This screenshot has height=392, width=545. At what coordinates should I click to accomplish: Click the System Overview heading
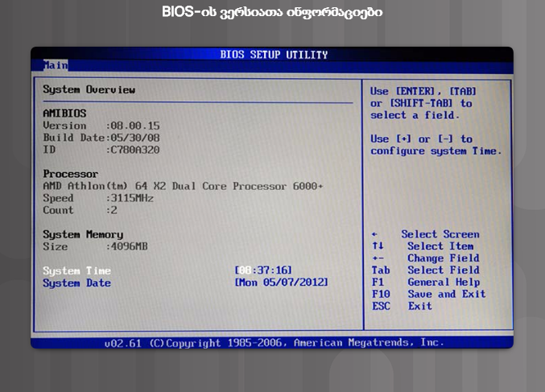89,90
